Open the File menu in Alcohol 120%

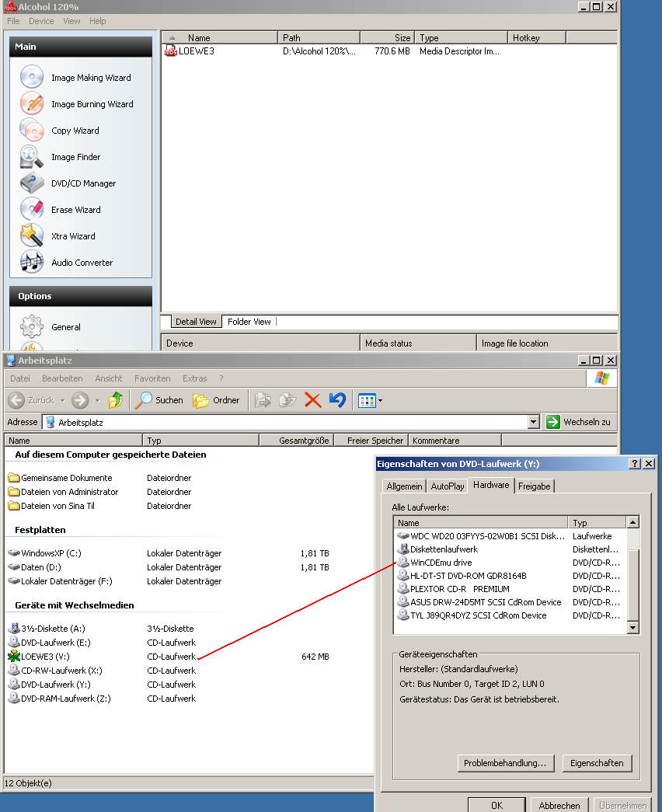[13, 21]
